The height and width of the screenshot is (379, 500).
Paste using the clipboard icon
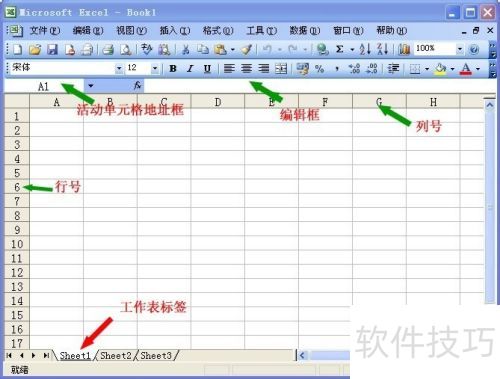click(220, 50)
